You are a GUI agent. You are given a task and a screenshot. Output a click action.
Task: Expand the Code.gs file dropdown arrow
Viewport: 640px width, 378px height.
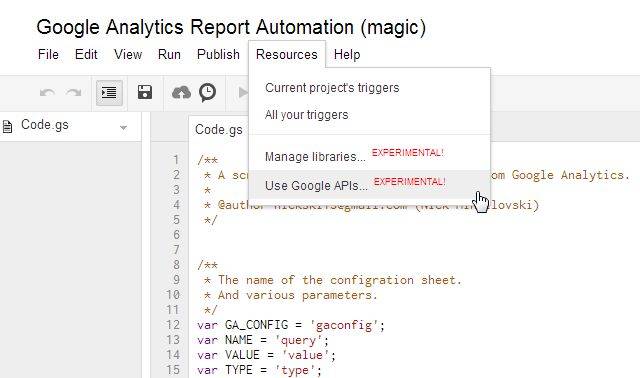(x=123, y=128)
